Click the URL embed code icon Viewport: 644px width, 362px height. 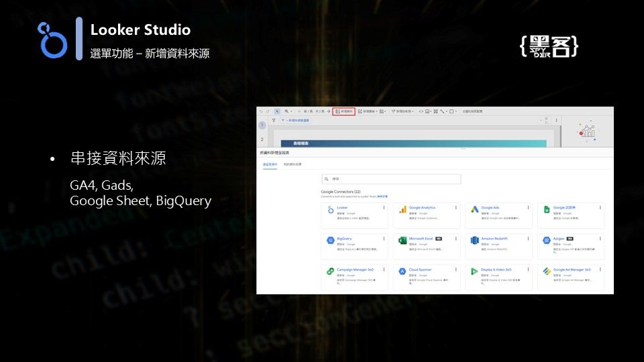421,111
